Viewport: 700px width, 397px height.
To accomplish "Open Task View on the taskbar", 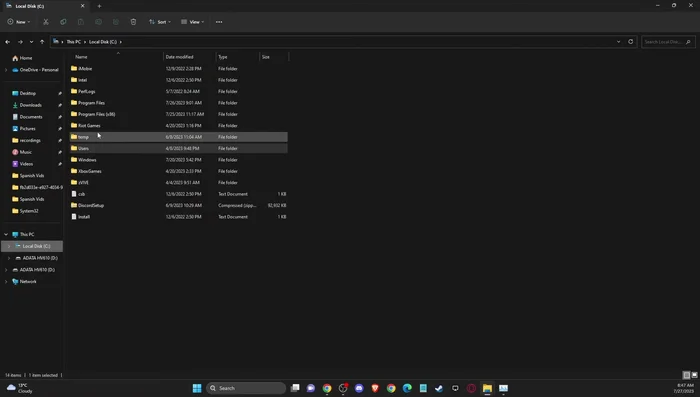I will [295, 388].
